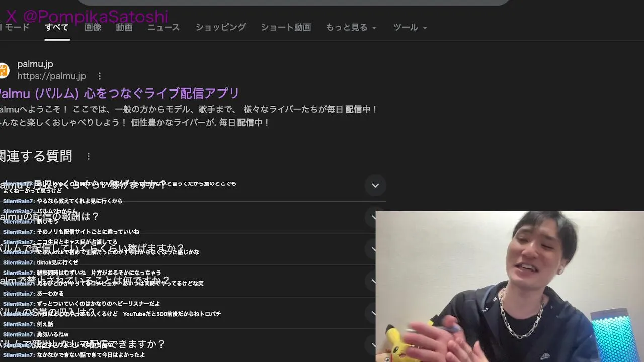Expand the パルムのS帯の収入は？ question
Image resolution: width=644 pixels, height=362 pixels.
point(193,313)
